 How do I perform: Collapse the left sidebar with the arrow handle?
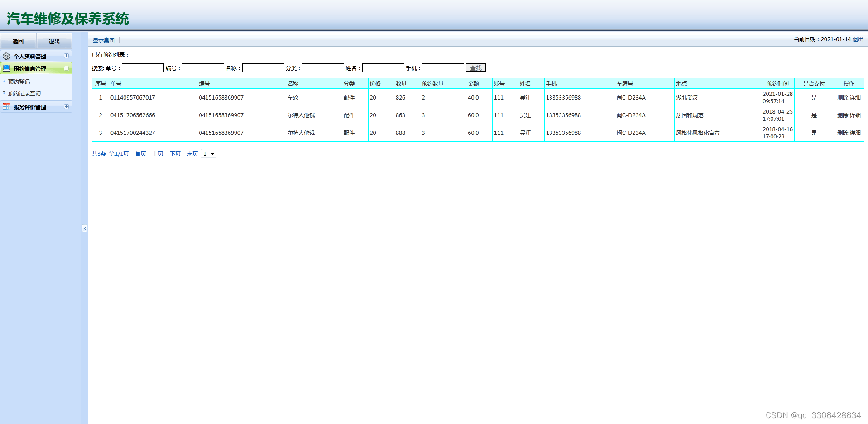(85, 229)
